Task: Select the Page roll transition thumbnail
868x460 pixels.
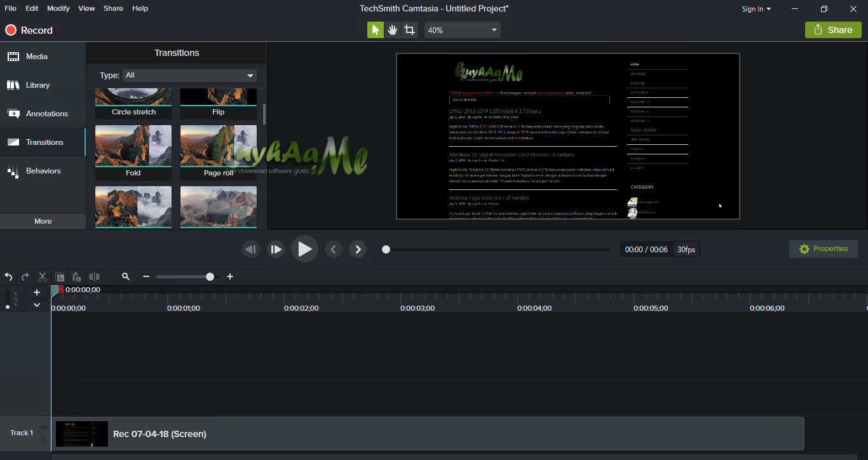Action: tap(219, 145)
